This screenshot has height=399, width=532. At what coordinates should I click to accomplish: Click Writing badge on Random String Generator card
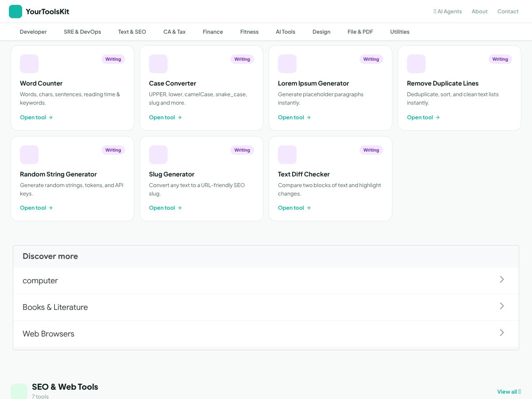tap(113, 150)
